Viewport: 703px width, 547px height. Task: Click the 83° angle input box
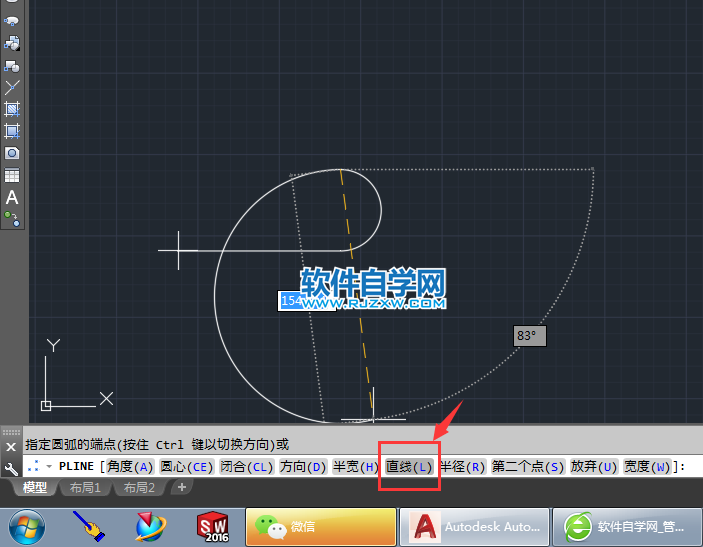(x=529, y=336)
